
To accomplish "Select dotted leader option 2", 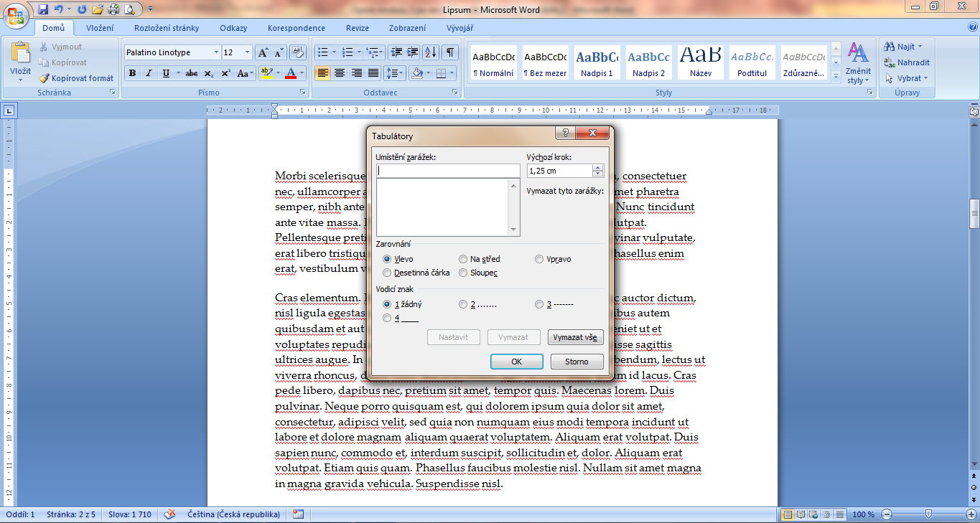I will click(x=463, y=304).
